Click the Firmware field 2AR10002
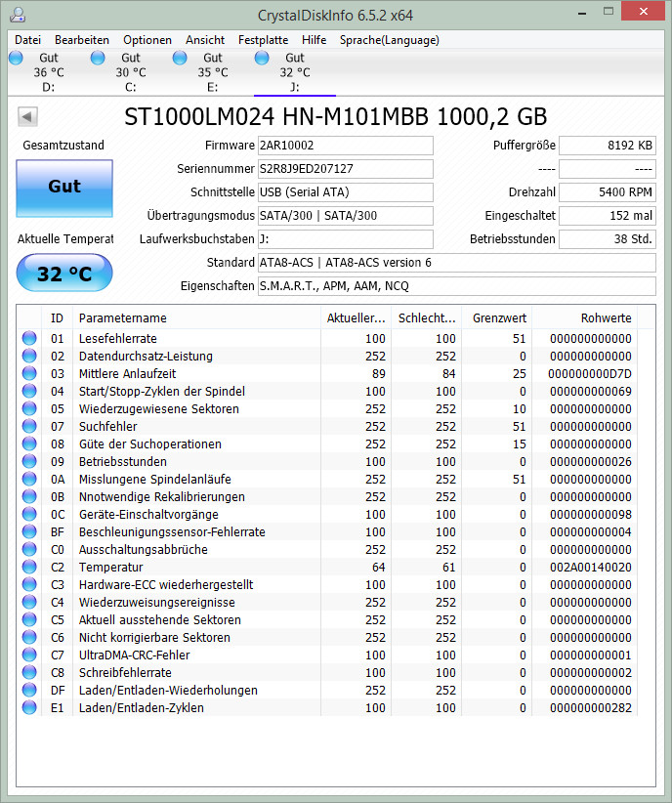This screenshot has width=672, height=803. (x=345, y=146)
